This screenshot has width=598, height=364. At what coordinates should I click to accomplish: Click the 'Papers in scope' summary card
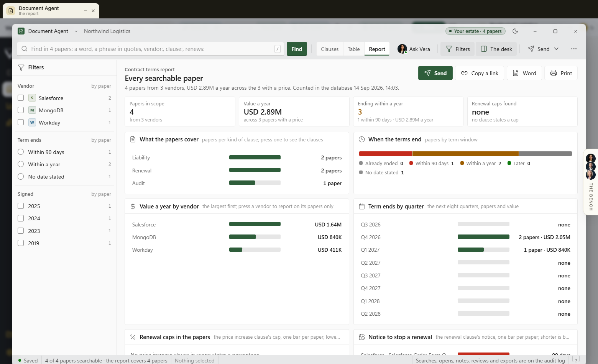[x=180, y=111]
